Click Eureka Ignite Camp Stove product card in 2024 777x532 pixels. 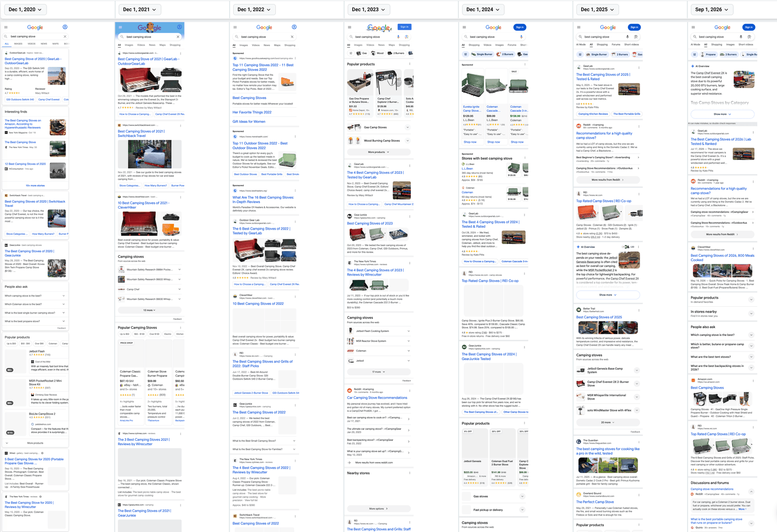[472, 107]
